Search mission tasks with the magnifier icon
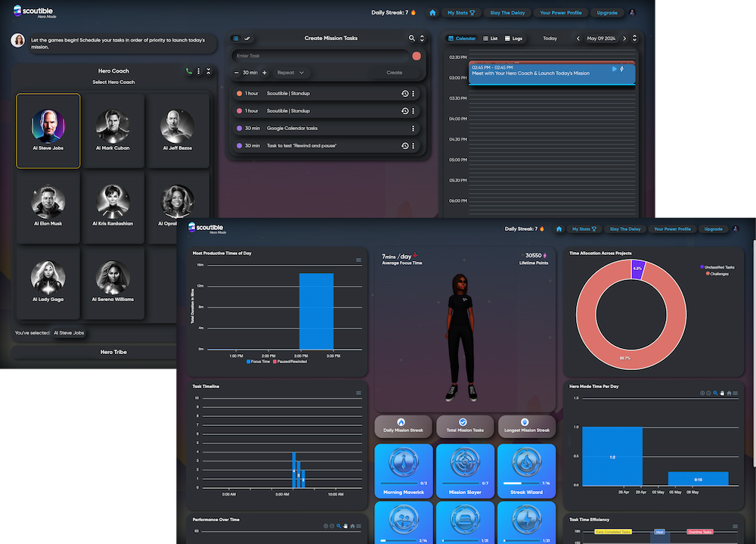Viewport: 756px width, 544px height. pyautogui.click(x=412, y=38)
